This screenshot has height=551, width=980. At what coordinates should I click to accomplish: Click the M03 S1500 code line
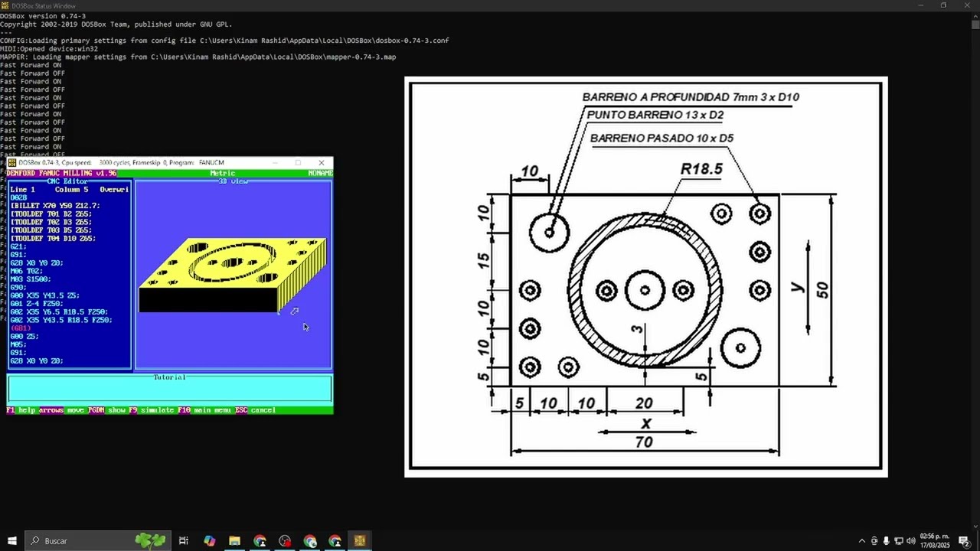click(x=31, y=279)
